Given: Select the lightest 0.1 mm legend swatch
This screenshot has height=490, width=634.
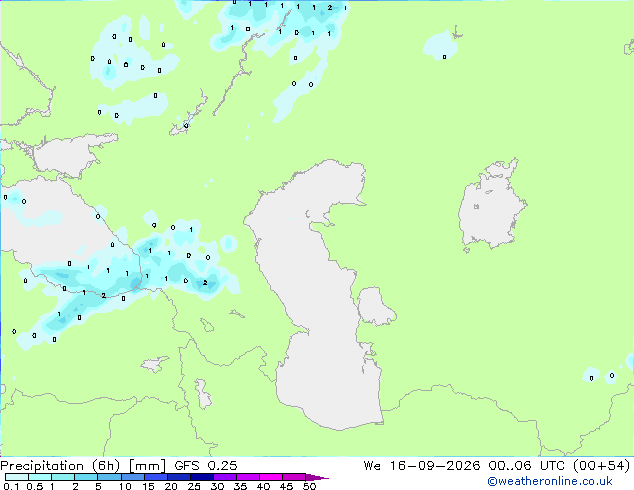Looking at the screenshot, I should [x=17, y=477].
